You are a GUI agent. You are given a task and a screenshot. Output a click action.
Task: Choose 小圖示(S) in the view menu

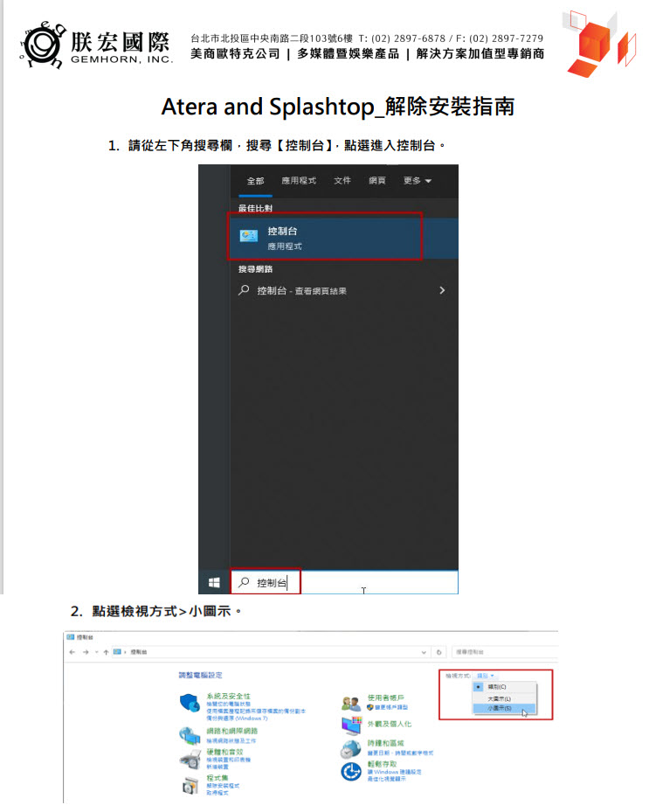pos(499,708)
